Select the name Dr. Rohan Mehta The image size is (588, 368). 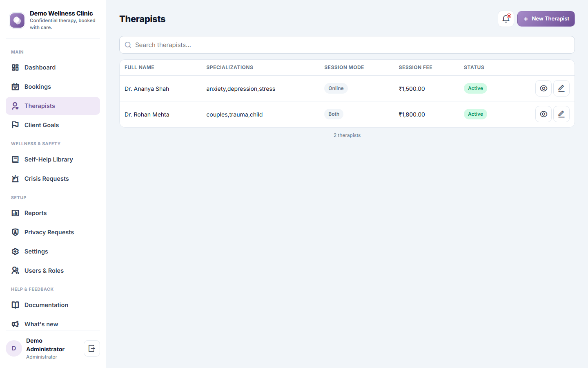[x=147, y=114]
